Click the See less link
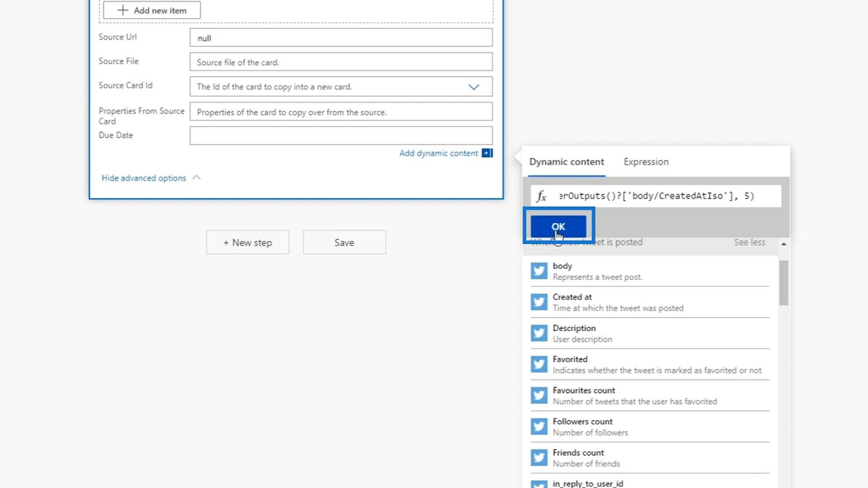The height and width of the screenshot is (488, 868). [x=749, y=242]
